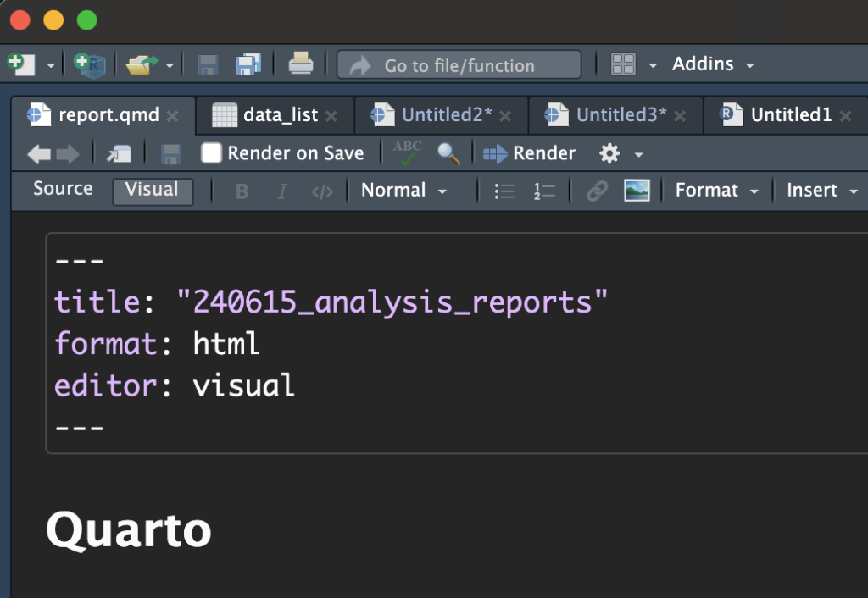Viewport: 868px width, 598px height.
Task: Switch to Source editor mode
Action: pos(63,189)
